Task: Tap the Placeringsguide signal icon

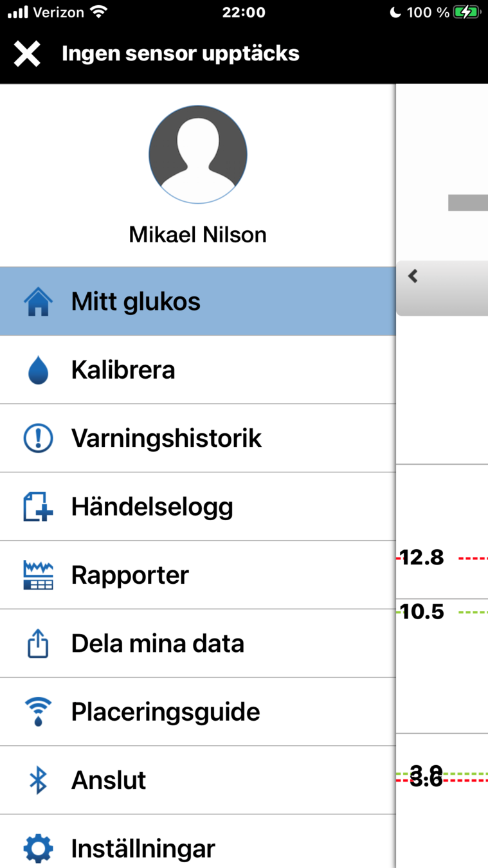Action: pos(38,712)
